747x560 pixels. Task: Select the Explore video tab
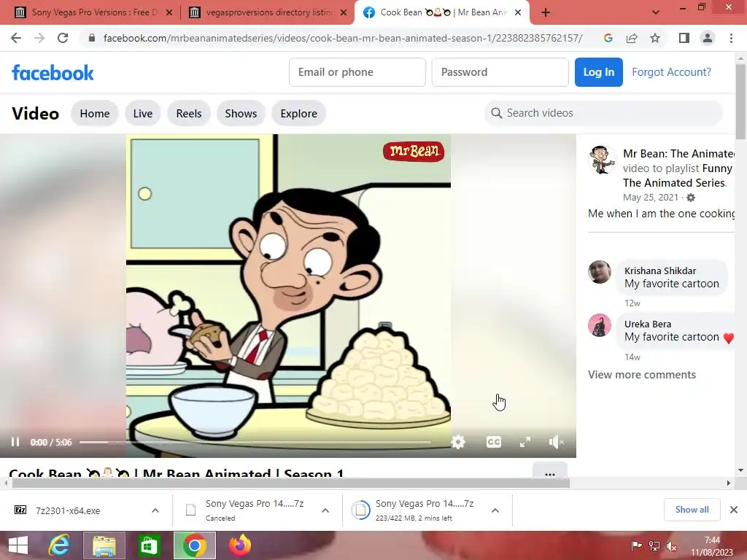(x=298, y=113)
